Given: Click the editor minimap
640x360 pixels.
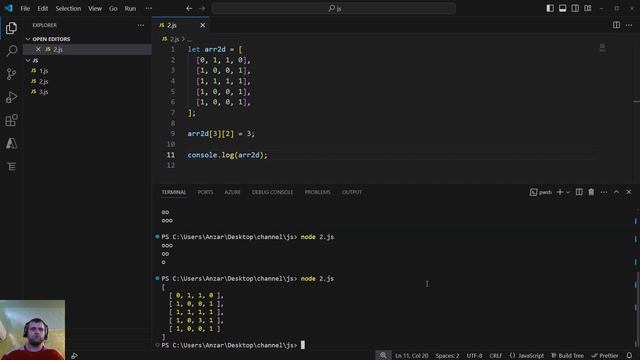Looking at the screenshot, I should tap(602, 48).
